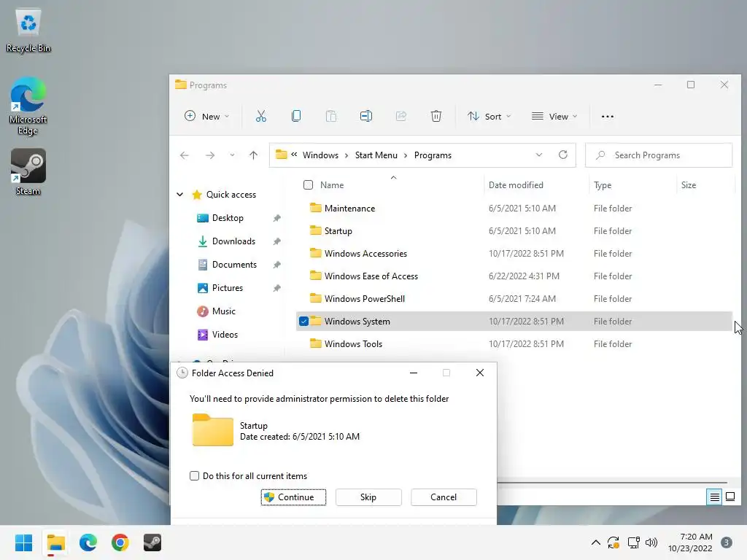Click File Explorer in the taskbar
The image size is (747, 560).
click(55, 542)
